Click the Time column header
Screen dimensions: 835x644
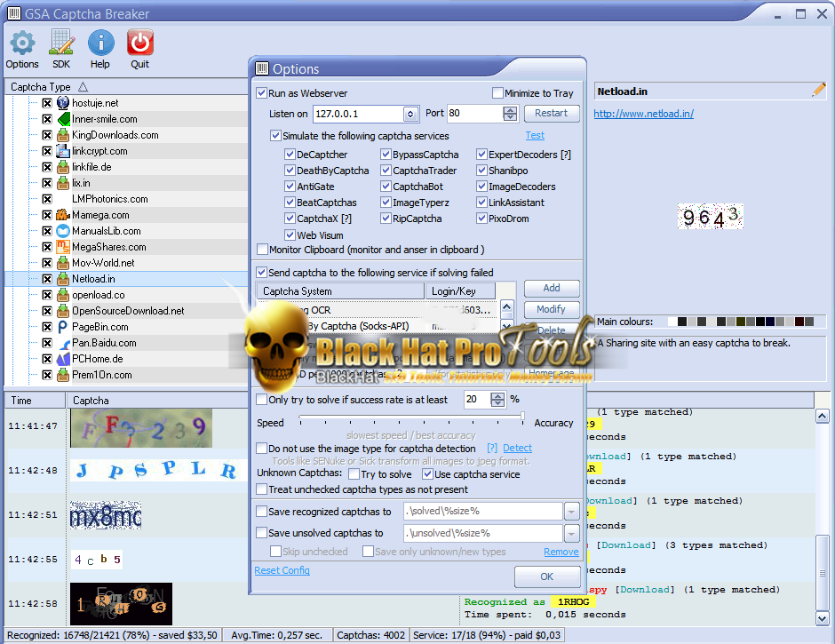tap(36, 400)
